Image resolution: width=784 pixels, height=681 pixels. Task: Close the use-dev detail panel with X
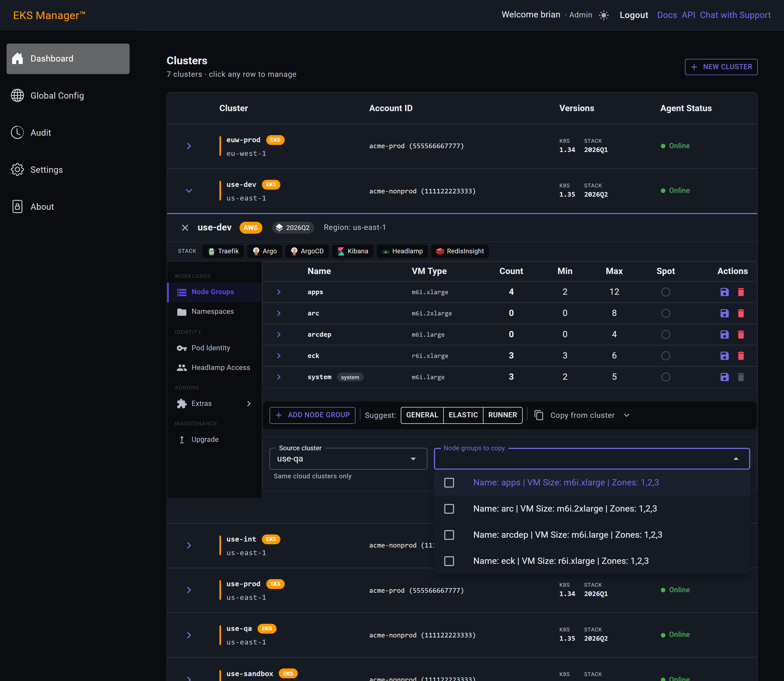click(185, 228)
